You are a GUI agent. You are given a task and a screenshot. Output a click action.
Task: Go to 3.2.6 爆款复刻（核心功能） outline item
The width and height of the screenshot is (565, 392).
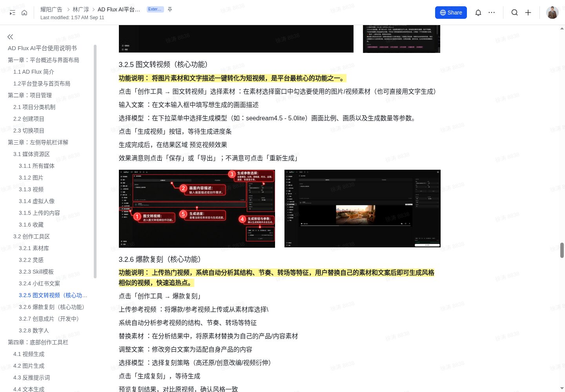click(x=51, y=307)
